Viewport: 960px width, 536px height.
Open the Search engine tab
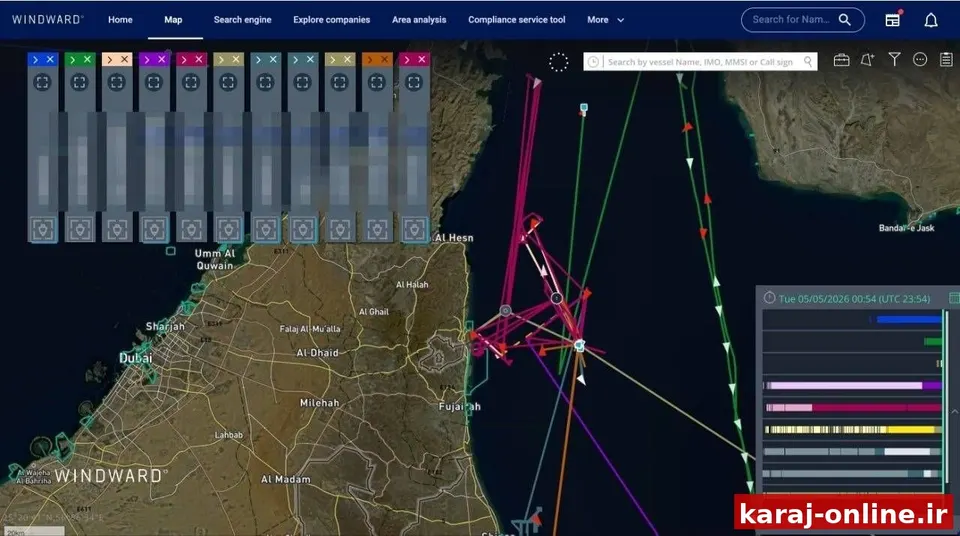click(242, 20)
